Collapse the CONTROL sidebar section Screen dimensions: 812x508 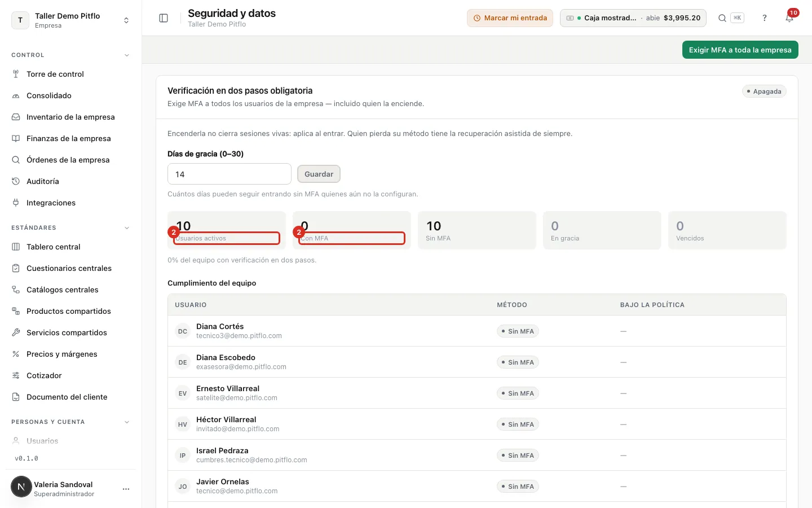point(127,55)
